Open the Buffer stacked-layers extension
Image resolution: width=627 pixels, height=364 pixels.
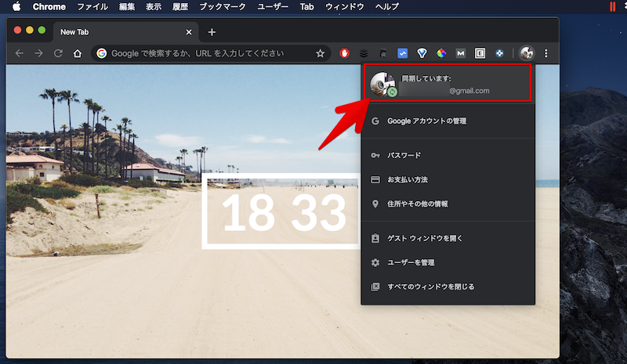click(363, 53)
